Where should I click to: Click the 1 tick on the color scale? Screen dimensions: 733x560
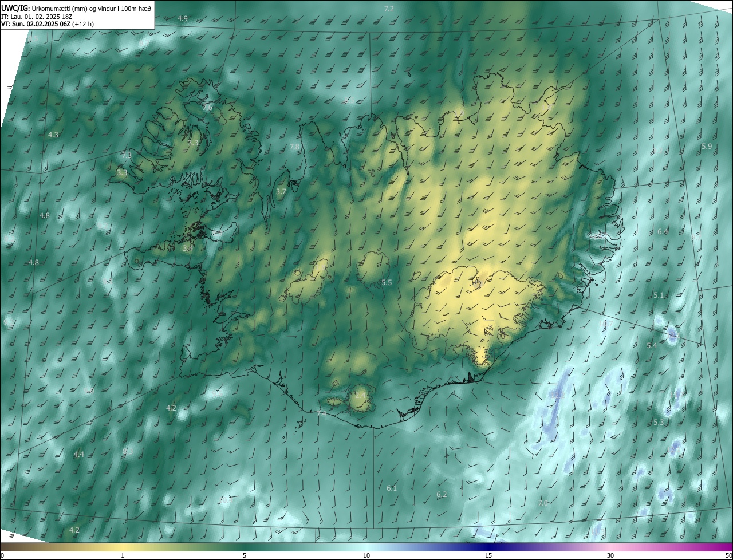[123, 555]
